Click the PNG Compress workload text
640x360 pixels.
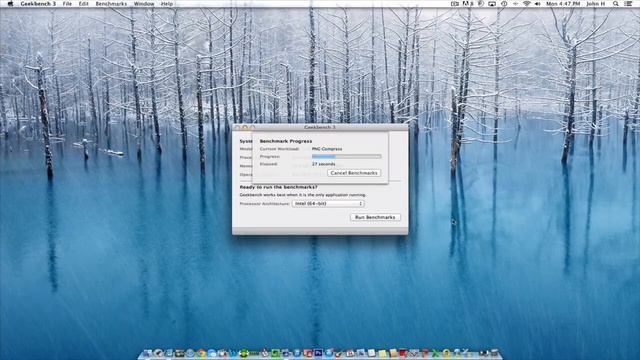click(x=327, y=149)
